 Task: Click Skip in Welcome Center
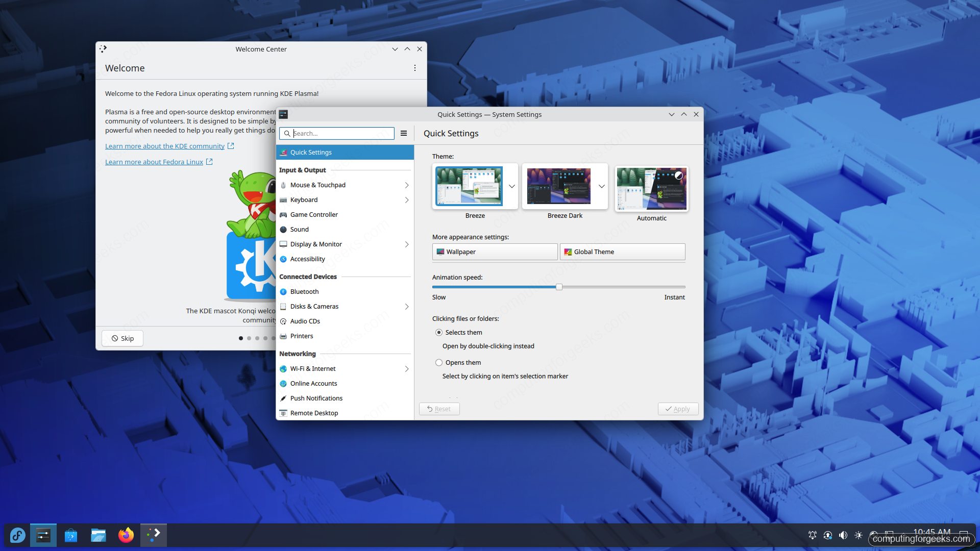(x=122, y=338)
